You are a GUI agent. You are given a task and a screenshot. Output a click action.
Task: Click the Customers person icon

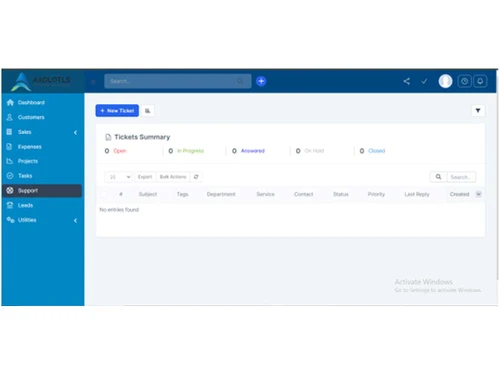coord(10,117)
